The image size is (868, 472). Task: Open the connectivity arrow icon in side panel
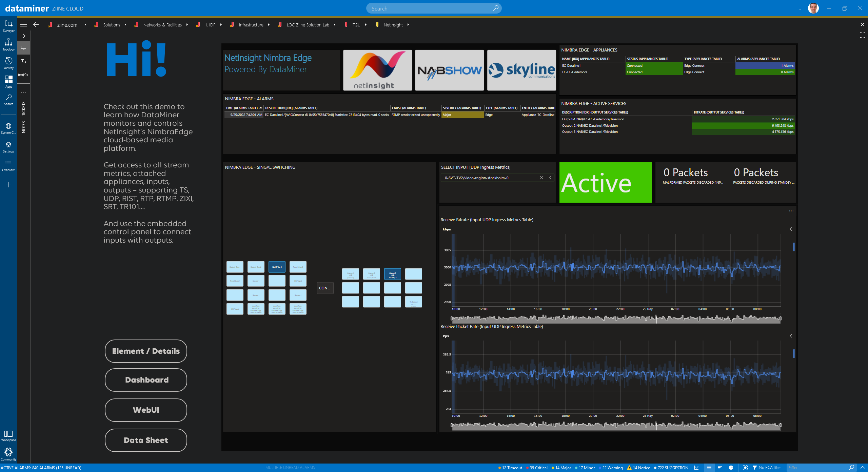coord(24,61)
